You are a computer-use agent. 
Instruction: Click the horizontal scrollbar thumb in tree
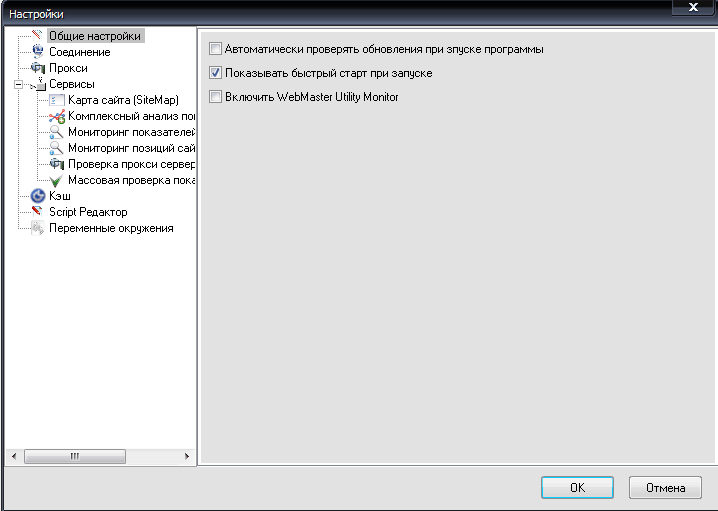pyautogui.click(x=73, y=456)
